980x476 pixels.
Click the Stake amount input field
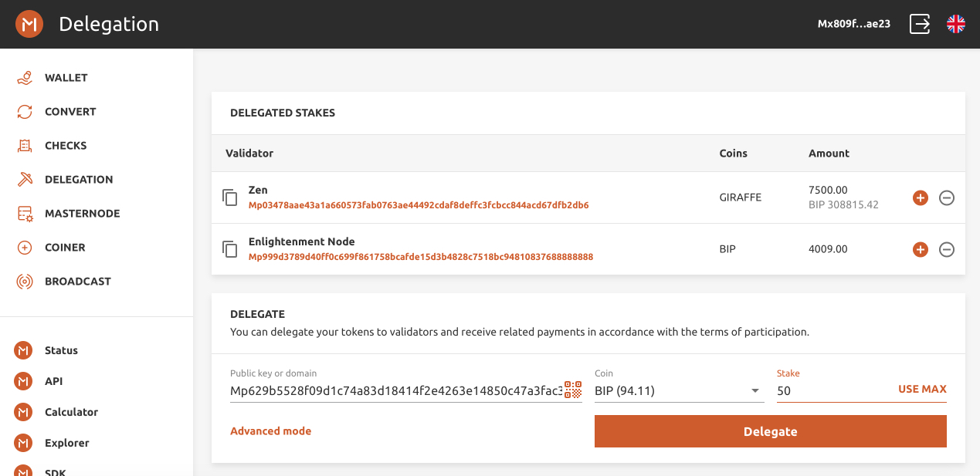830,391
